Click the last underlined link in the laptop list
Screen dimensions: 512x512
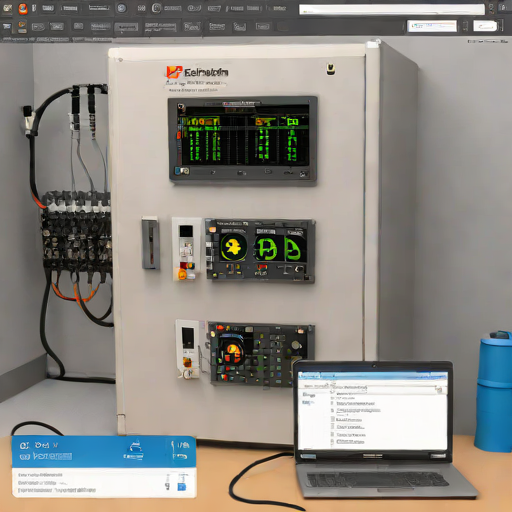(x=350, y=442)
